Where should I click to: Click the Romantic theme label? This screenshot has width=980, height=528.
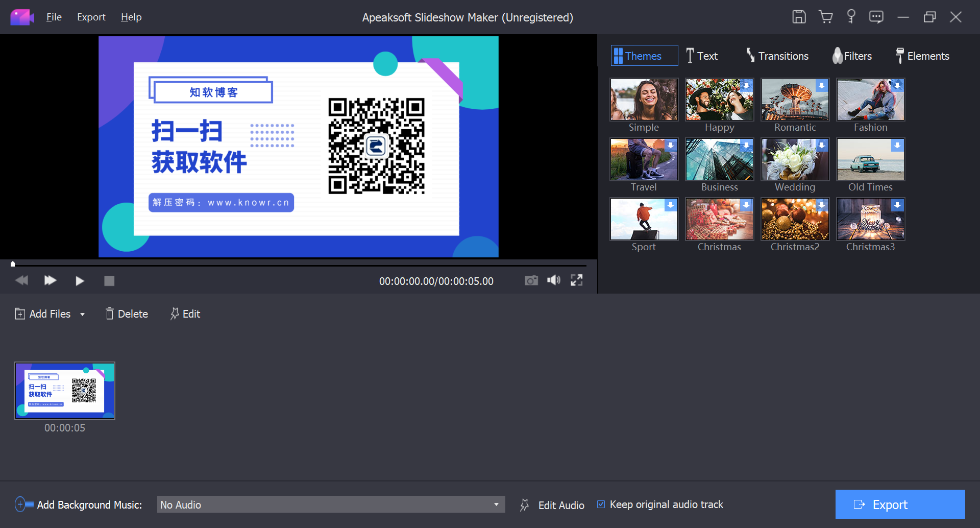click(795, 128)
